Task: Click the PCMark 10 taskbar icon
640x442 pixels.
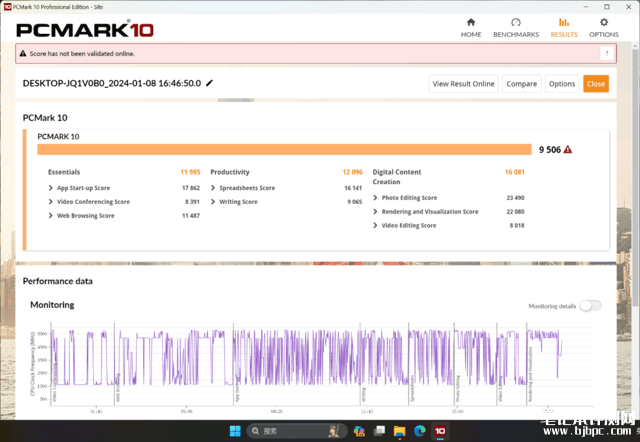Action: pyautogui.click(x=440, y=431)
